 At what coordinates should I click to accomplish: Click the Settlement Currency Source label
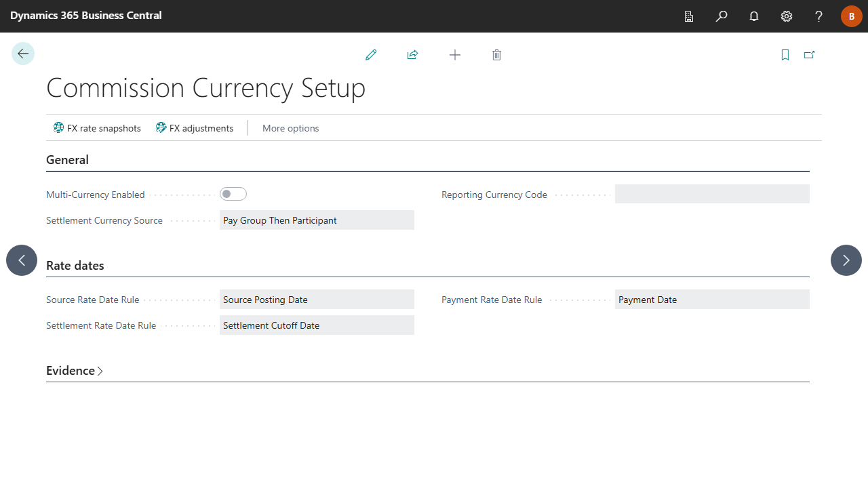(104, 220)
